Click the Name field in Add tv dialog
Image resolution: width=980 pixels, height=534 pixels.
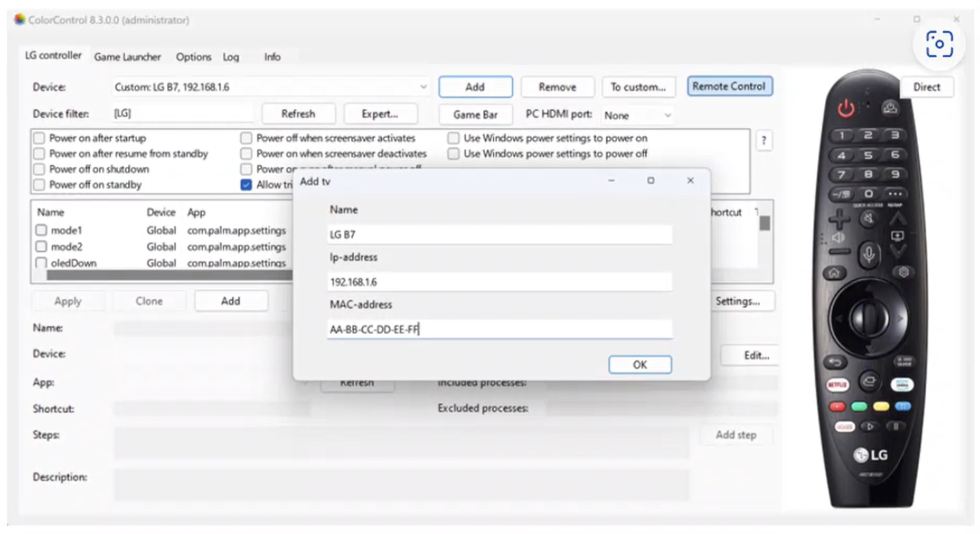click(499, 234)
